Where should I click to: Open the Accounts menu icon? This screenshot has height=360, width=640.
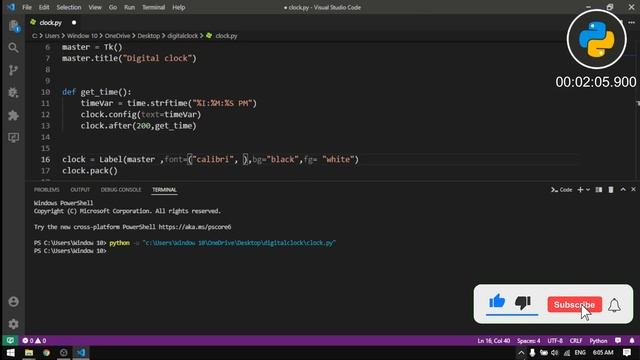click(x=13, y=302)
